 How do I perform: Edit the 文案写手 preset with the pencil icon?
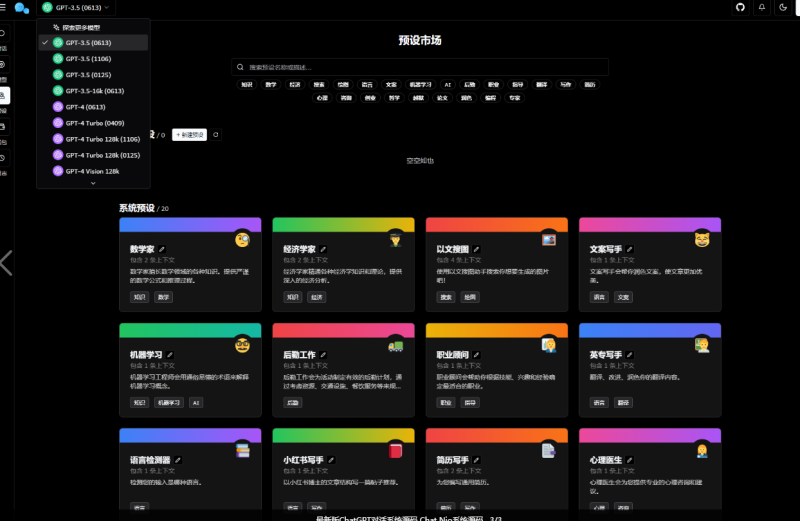coord(630,250)
